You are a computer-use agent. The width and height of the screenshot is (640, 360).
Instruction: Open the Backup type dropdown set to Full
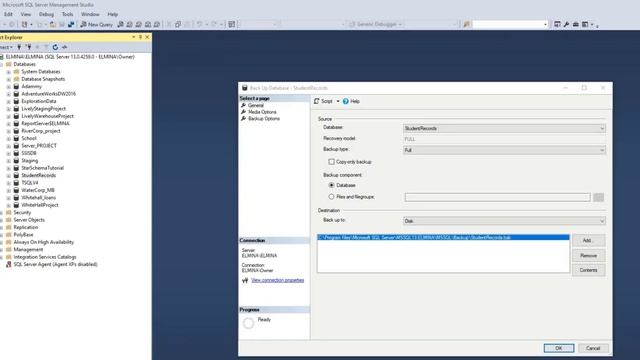pos(504,150)
